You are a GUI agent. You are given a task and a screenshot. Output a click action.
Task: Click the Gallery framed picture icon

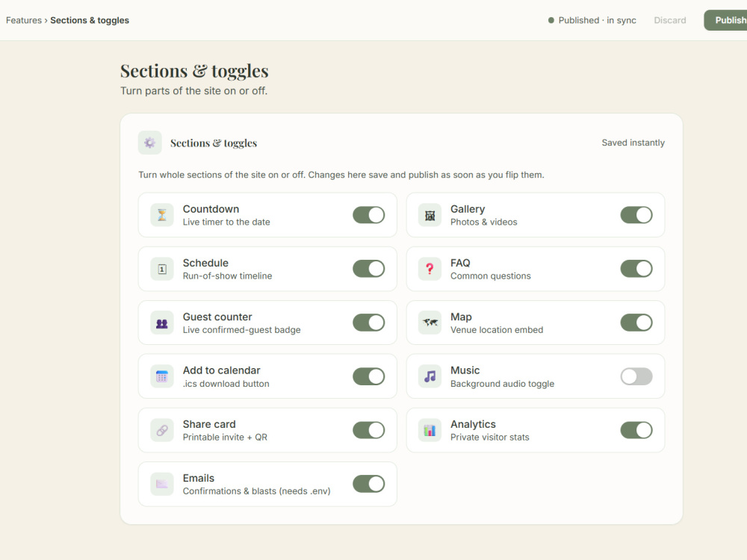point(430,215)
